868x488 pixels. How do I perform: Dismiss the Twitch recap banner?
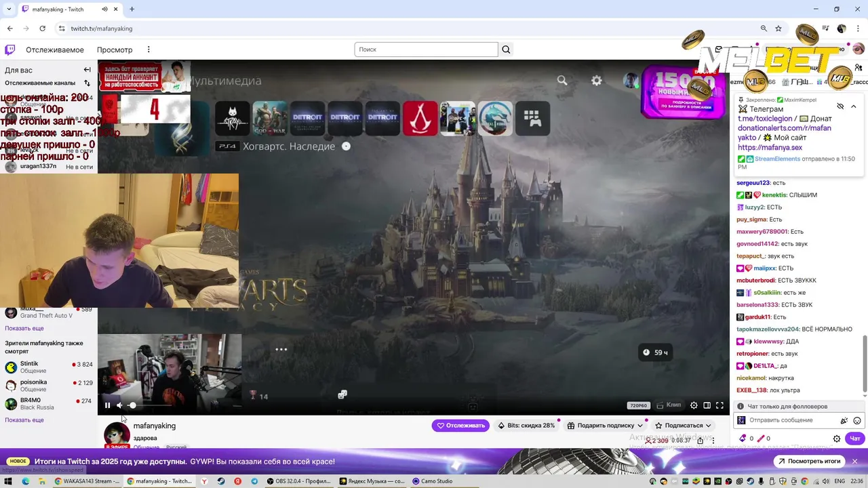click(855, 462)
